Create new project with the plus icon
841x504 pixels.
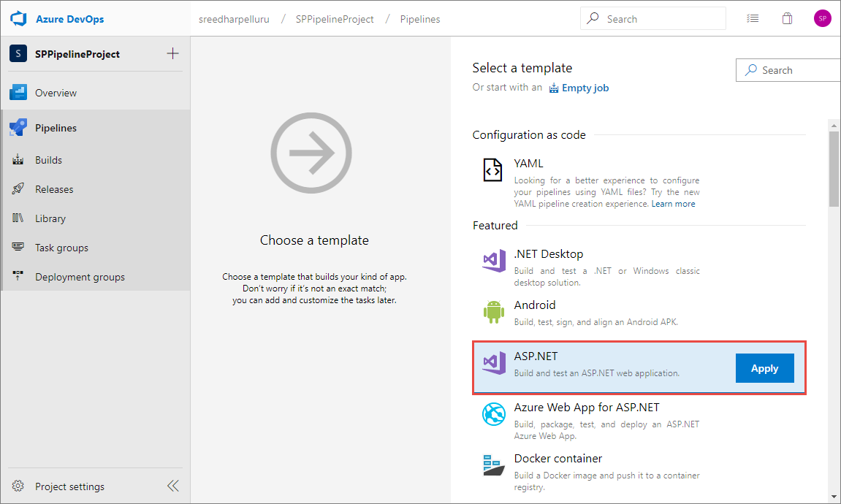coord(172,53)
